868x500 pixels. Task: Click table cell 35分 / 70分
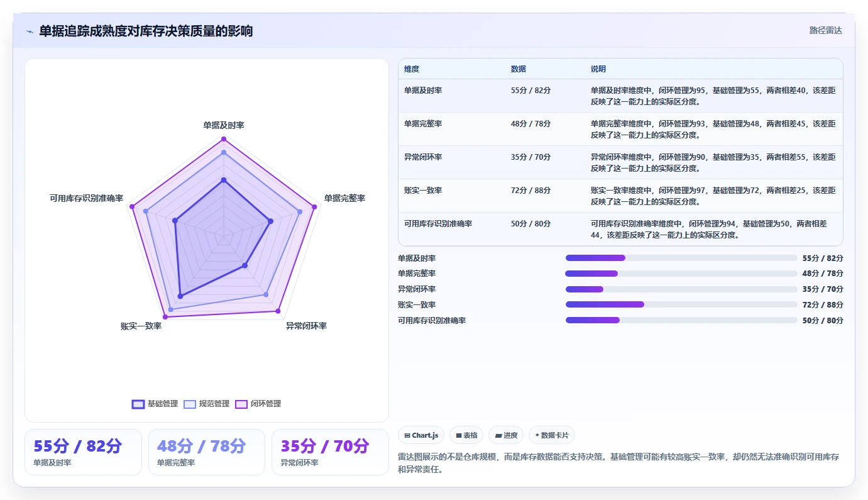pos(531,157)
